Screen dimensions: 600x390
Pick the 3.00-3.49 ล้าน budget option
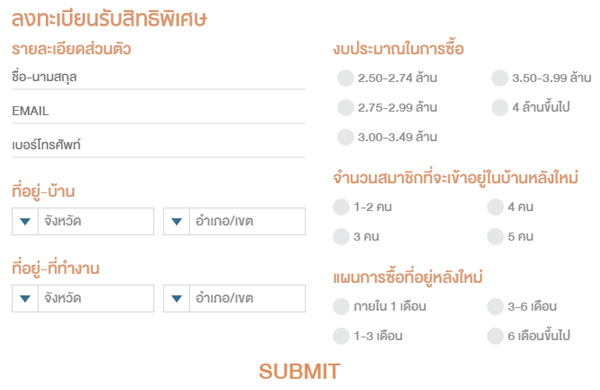pos(345,137)
